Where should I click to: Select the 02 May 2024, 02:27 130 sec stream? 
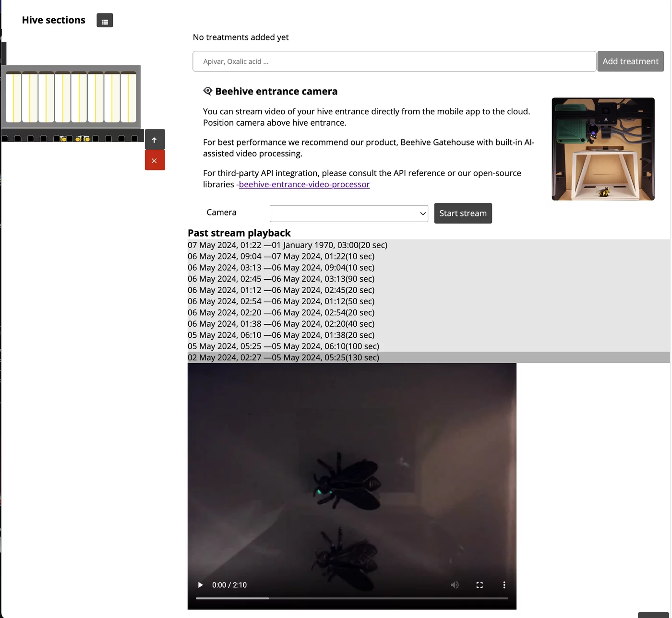(x=429, y=357)
